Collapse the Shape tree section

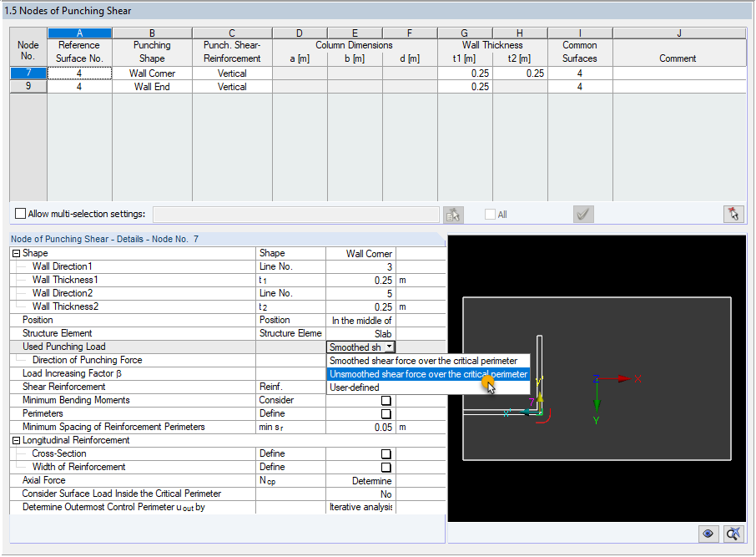tap(14, 253)
